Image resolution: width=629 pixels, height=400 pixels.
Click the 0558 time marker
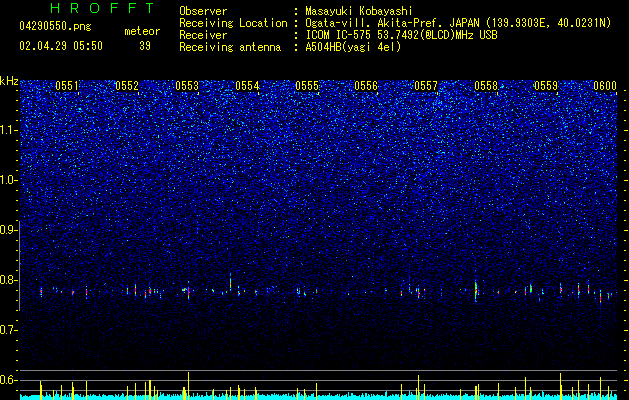click(486, 86)
